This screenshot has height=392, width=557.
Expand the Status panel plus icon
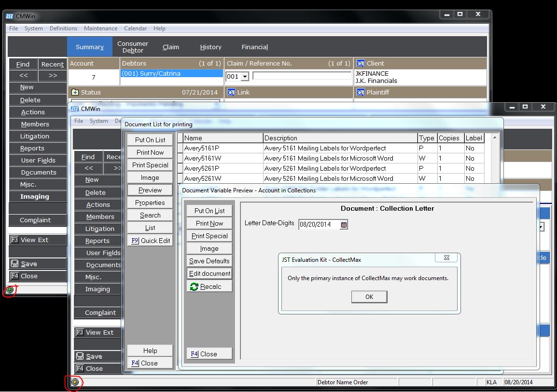point(75,92)
